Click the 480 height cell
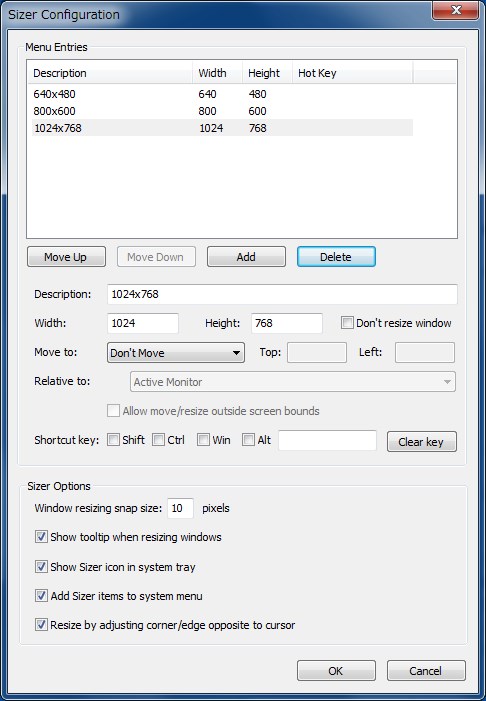Viewport: 486px width, 701px height. click(258, 94)
